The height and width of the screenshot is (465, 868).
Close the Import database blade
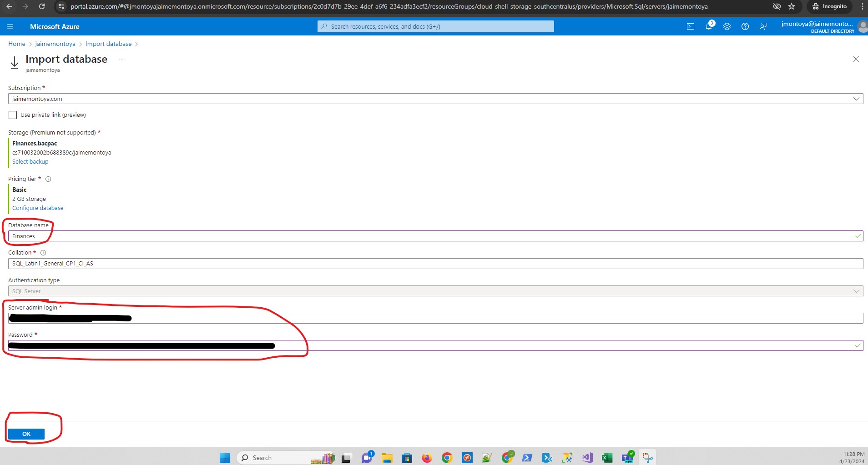[856, 59]
